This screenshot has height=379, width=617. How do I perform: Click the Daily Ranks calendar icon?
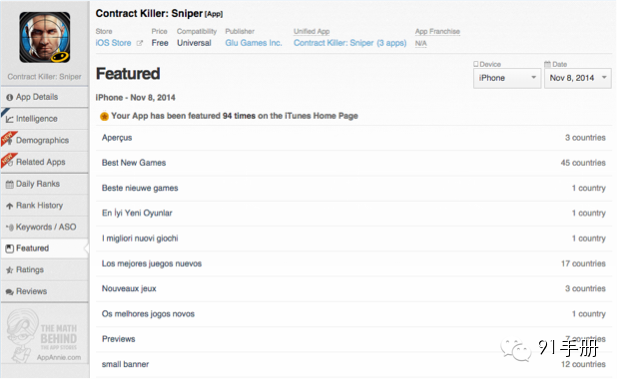point(9,184)
